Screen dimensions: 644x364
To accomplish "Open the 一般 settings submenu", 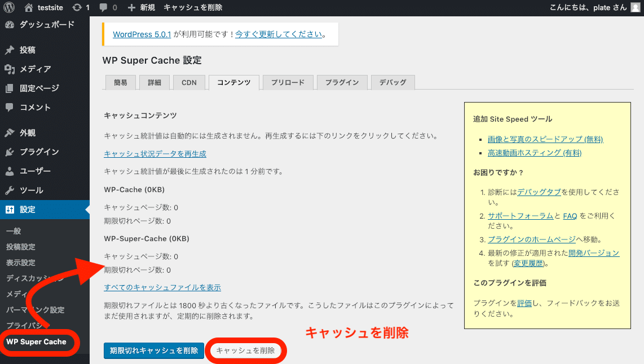I will (14, 231).
